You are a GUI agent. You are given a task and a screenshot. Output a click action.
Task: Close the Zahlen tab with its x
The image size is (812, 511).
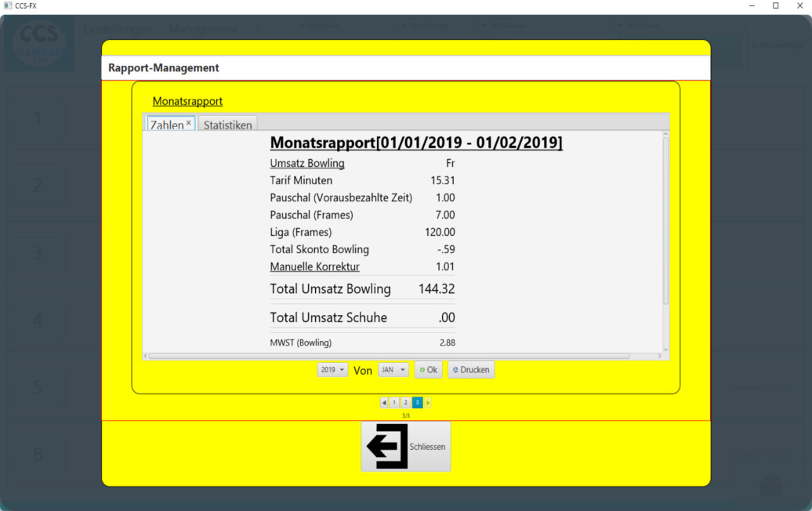point(189,124)
